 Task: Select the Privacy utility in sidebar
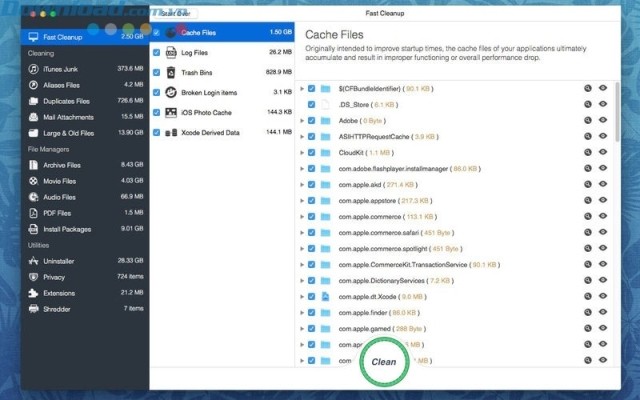54,276
